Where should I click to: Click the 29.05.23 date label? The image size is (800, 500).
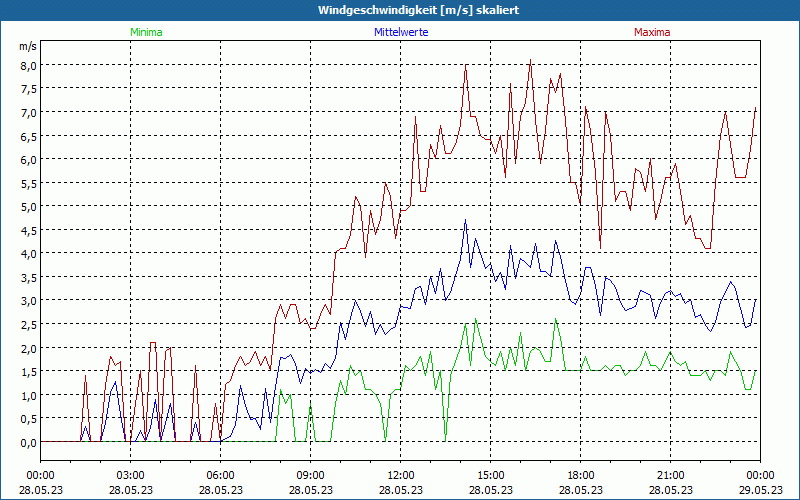pos(761,490)
